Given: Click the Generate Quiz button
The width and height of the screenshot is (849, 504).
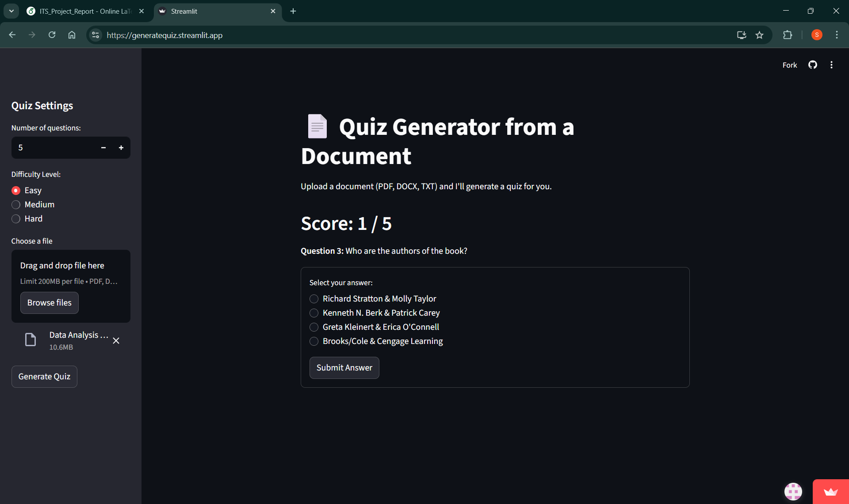Looking at the screenshot, I should [44, 377].
